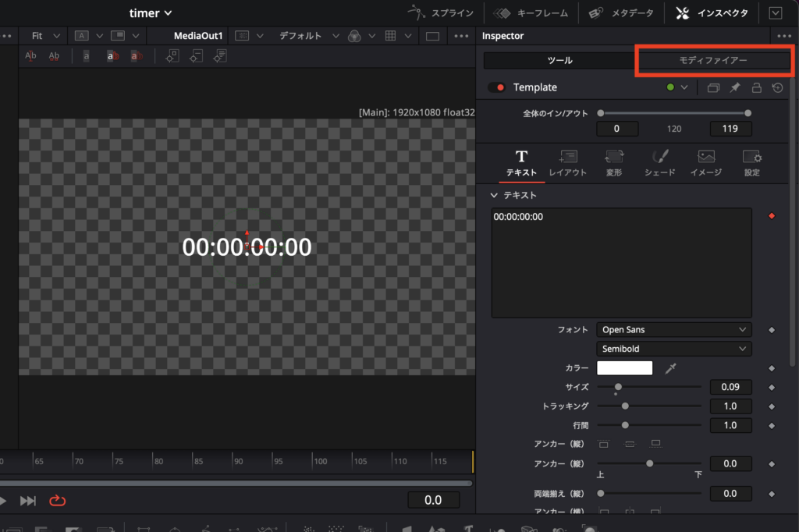Open the timer composition title menu
This screenshot has width=799, height=532.
(151, 13)
